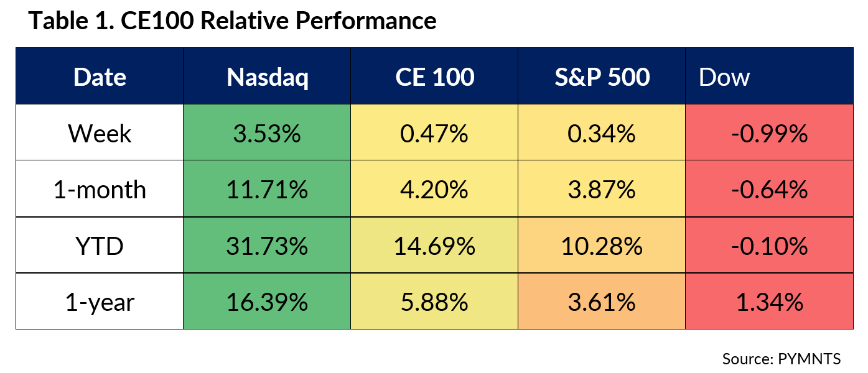Click the Source: PYMNTS attribution text
868x373 pixels.
(x=781, y=358)
